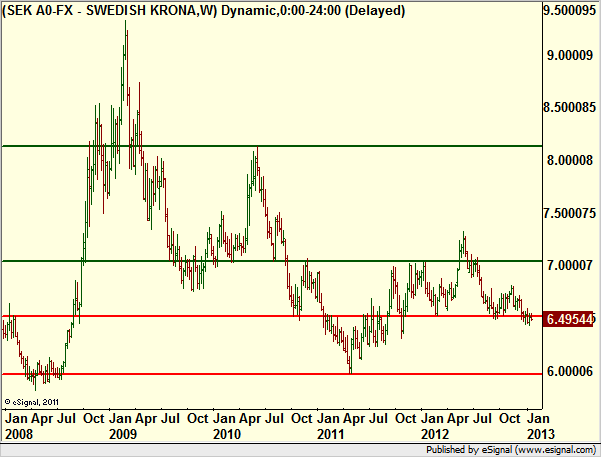Click the current price tag 6.49544
Screen dimensions: 601x457
click(568, 319)
